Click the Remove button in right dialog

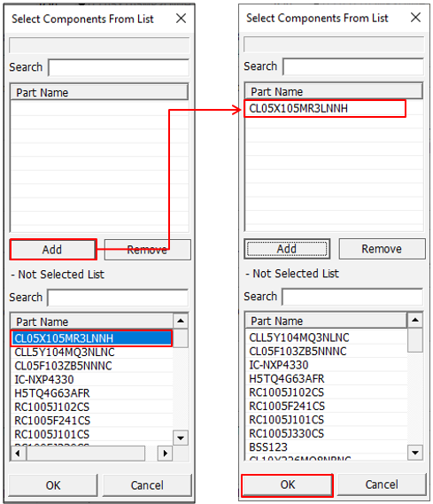click(x=382, y=249)
